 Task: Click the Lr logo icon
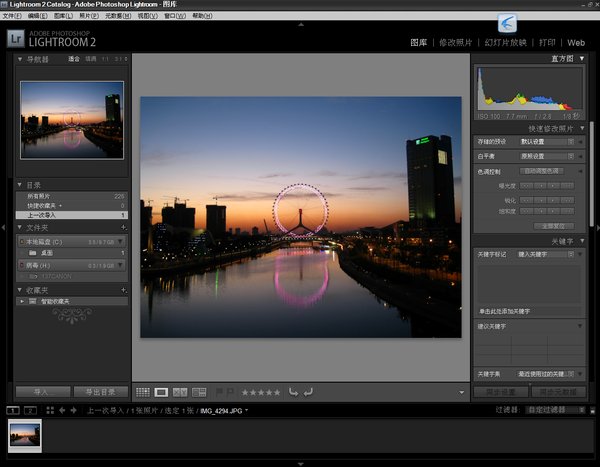(x=16, y=39)
